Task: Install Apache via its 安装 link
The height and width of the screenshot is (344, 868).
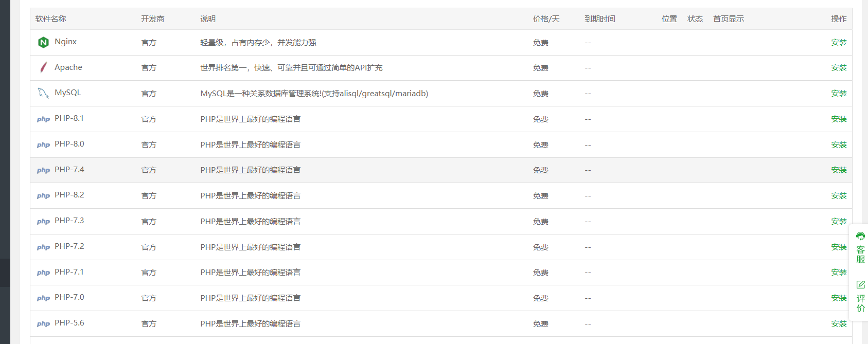Action: coord(839,68)
